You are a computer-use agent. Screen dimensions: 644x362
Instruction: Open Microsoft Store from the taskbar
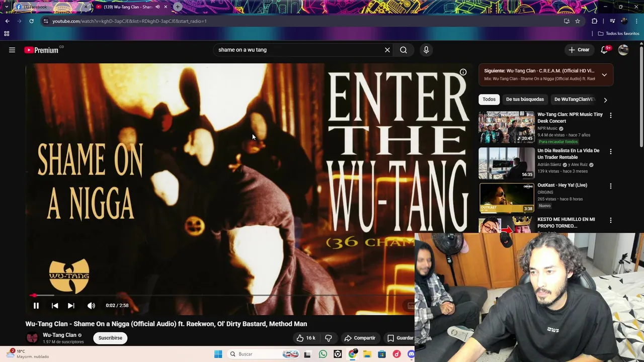click(x=382, y=354)
